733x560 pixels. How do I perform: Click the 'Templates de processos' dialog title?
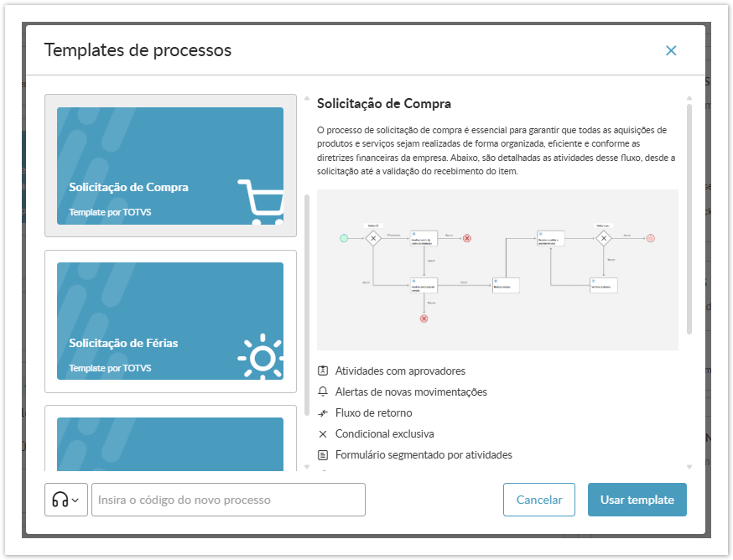click(x=138, y=50)
